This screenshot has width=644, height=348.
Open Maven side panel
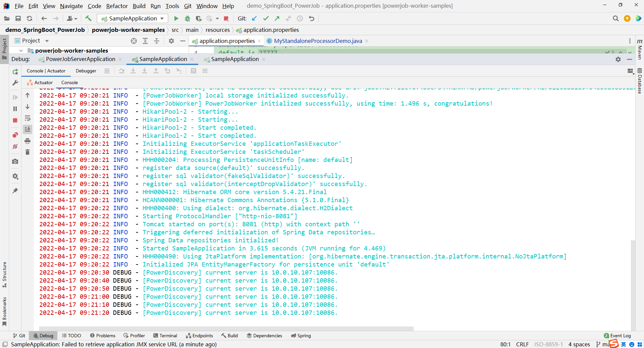[640, 49]
